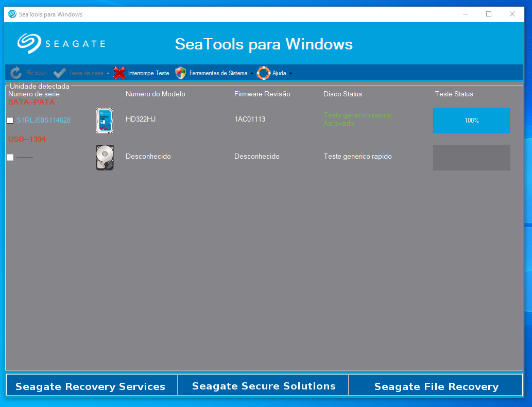Click the Seagate drive image for HD322HJ
The width and height of the screenshot is (532, 407).
(x=105, y=120)
